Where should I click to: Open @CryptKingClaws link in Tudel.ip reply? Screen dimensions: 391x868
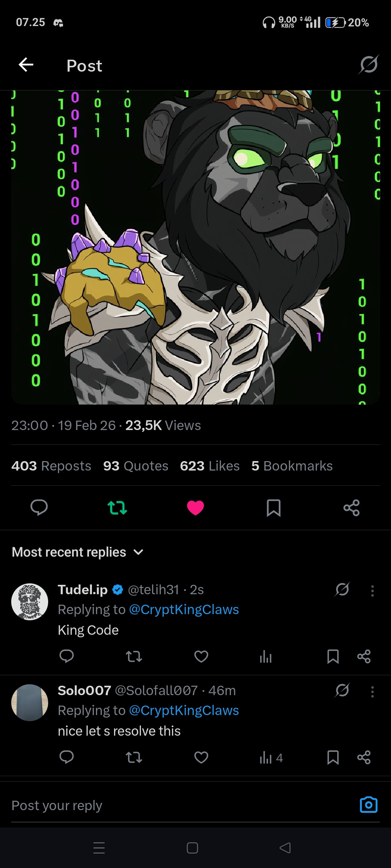184,609
